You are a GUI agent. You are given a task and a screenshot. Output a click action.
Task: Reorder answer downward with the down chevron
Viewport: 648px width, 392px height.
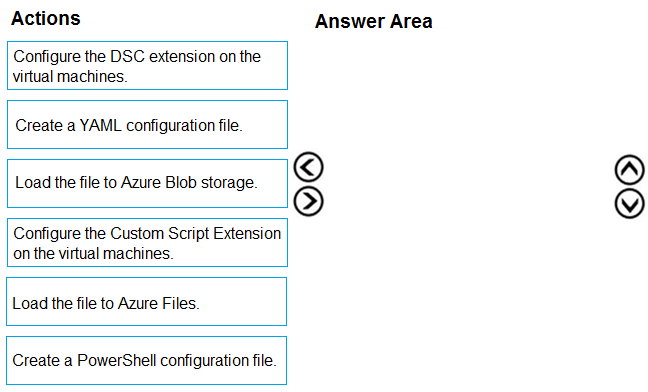(629, 204)
